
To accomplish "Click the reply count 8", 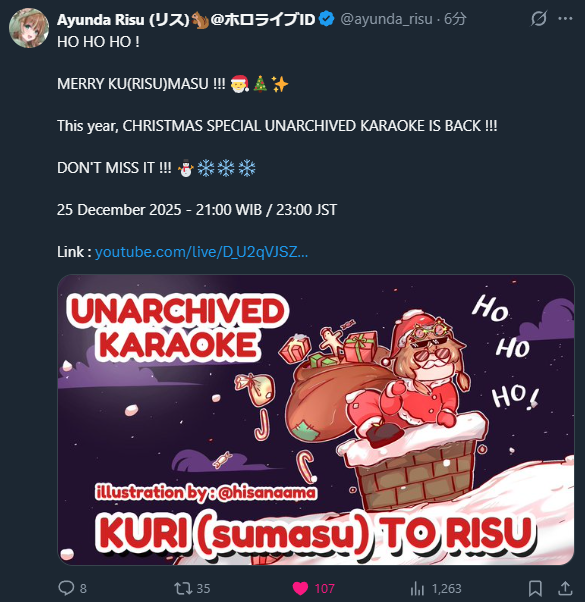I will click(83, 589).
